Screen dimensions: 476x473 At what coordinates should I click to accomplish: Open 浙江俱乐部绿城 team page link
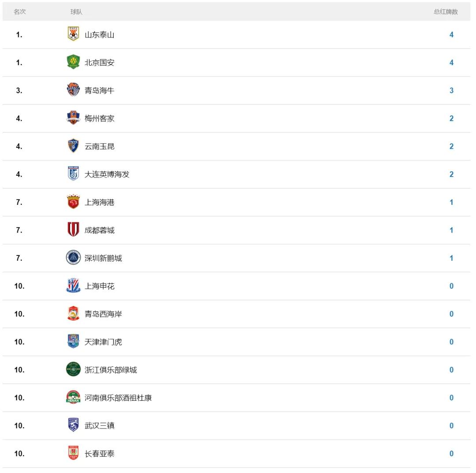pos(111,370)
